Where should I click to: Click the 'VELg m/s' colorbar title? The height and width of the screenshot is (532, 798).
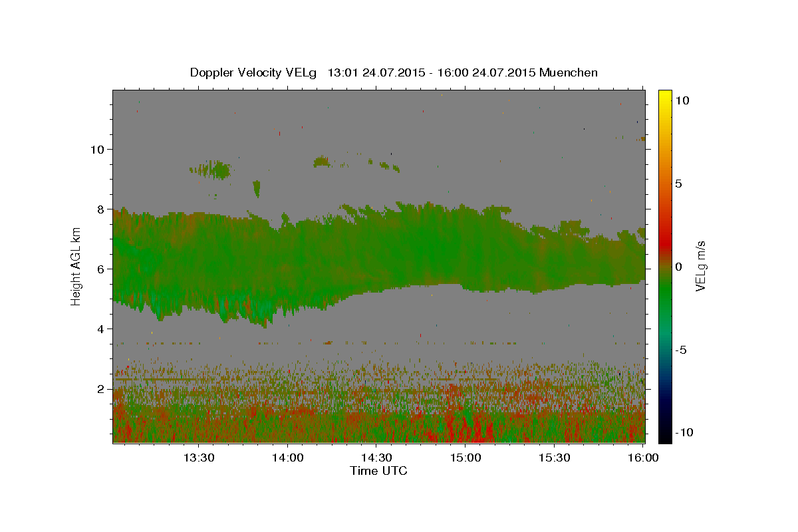pos(702,266)
